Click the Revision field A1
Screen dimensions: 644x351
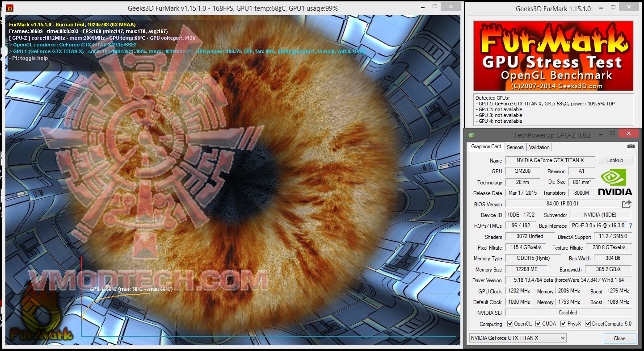[x=582, y=171]
